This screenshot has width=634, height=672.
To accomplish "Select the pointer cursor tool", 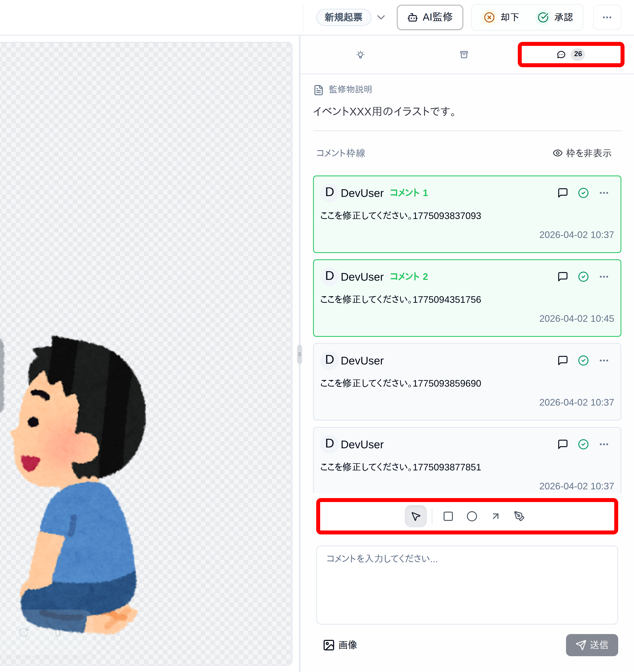I will coord(416,516).
